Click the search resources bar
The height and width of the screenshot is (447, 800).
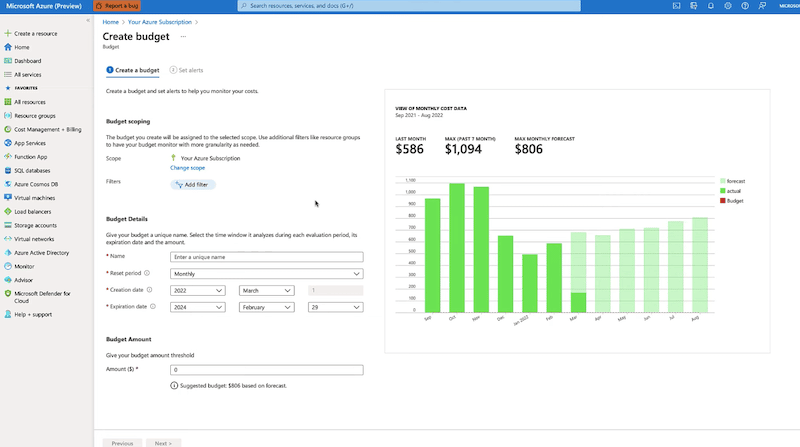(x=409, y=6)
